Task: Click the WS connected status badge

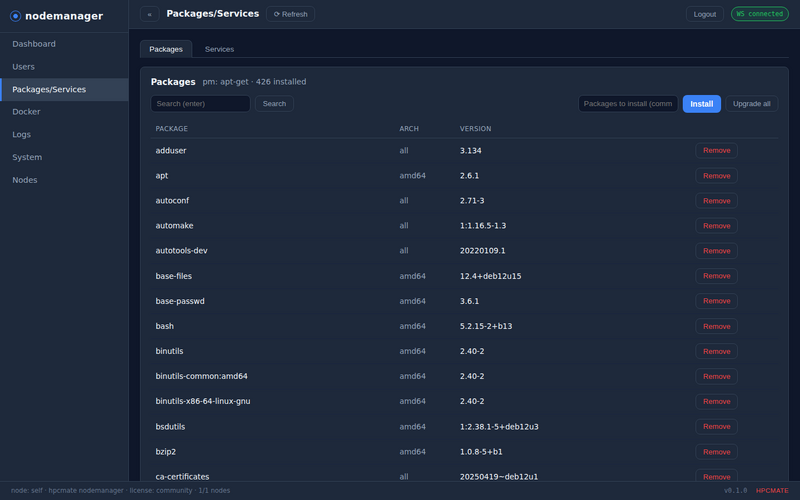Action: pos(759,14)
